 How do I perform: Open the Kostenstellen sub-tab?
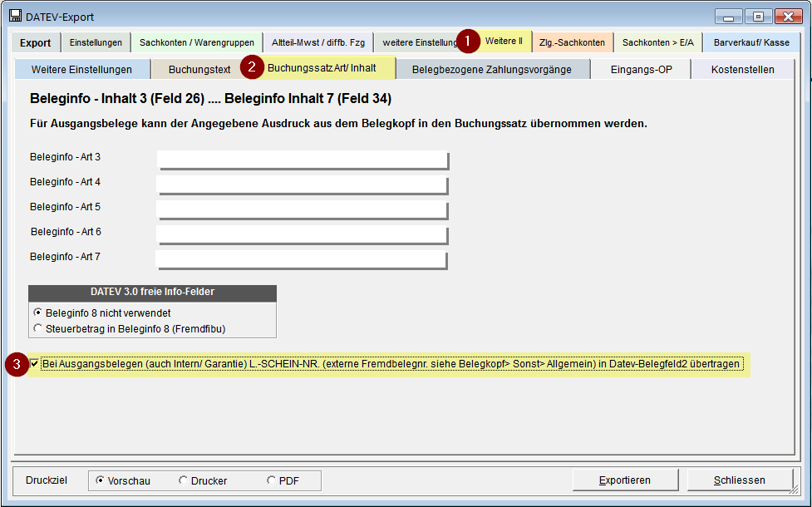pos(743,70)
